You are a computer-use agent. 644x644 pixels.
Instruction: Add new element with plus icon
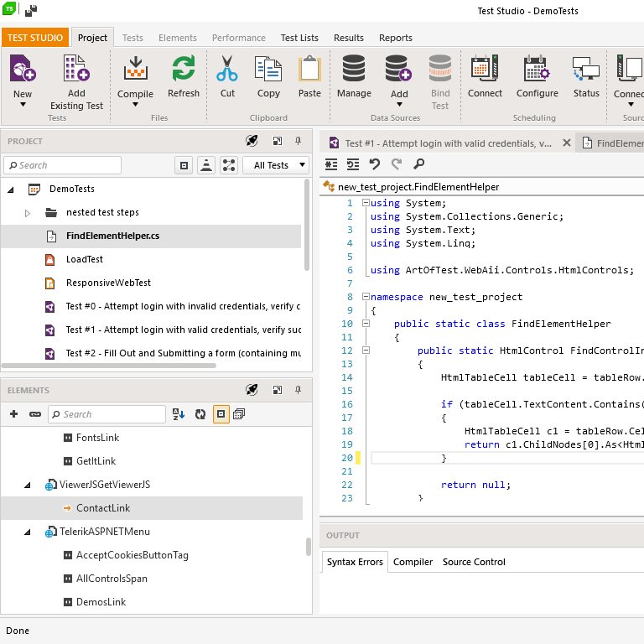(x=14, y=414)
